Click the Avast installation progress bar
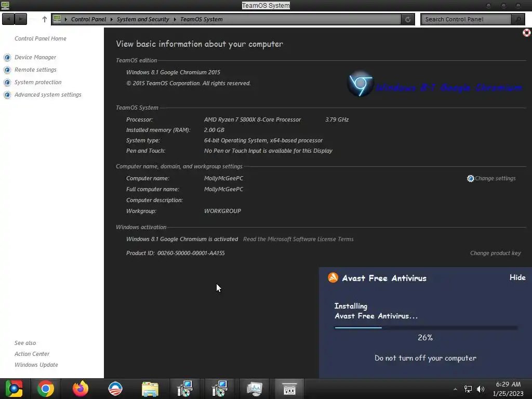The width and height of the screenshot is (532, 399). pyautogui.click(x=426, y=328)
